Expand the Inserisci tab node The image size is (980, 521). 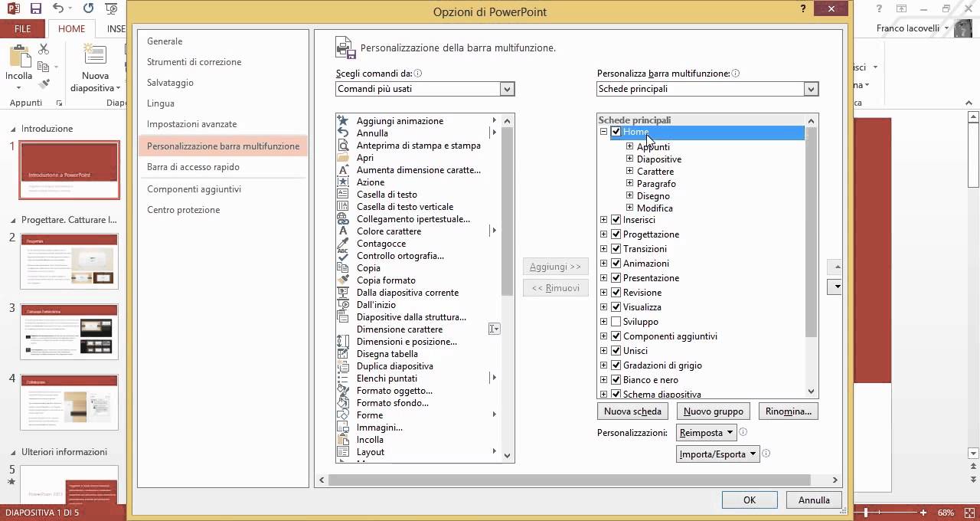(x=603, y=220)
